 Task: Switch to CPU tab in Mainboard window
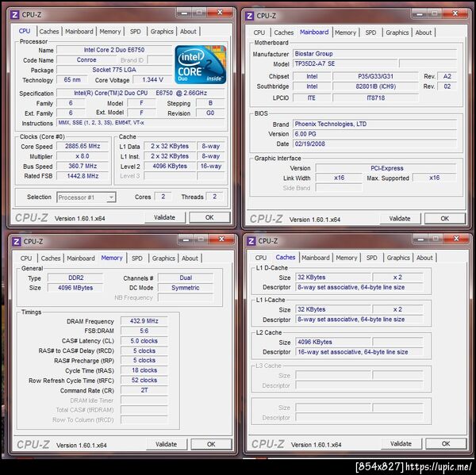[259, 33]
